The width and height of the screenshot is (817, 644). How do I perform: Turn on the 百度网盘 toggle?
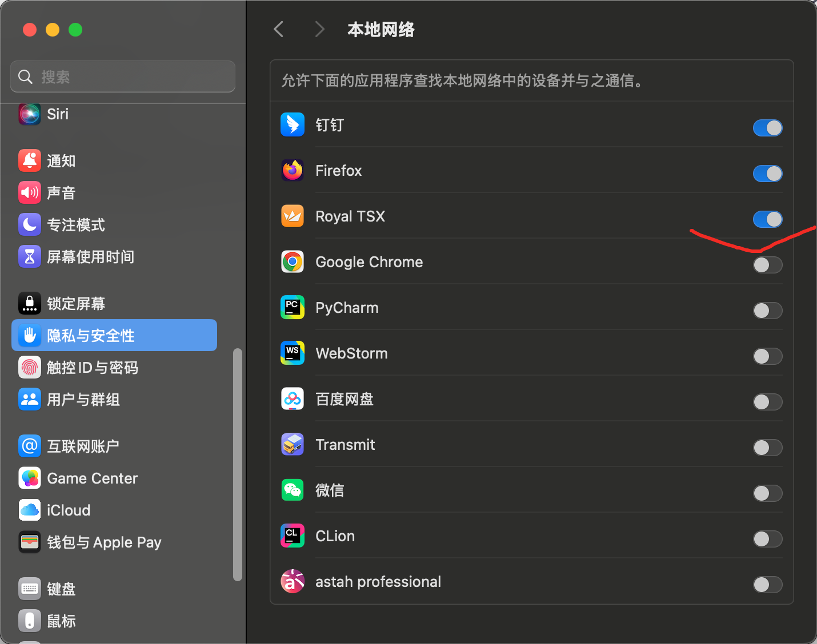click(767, 402)
